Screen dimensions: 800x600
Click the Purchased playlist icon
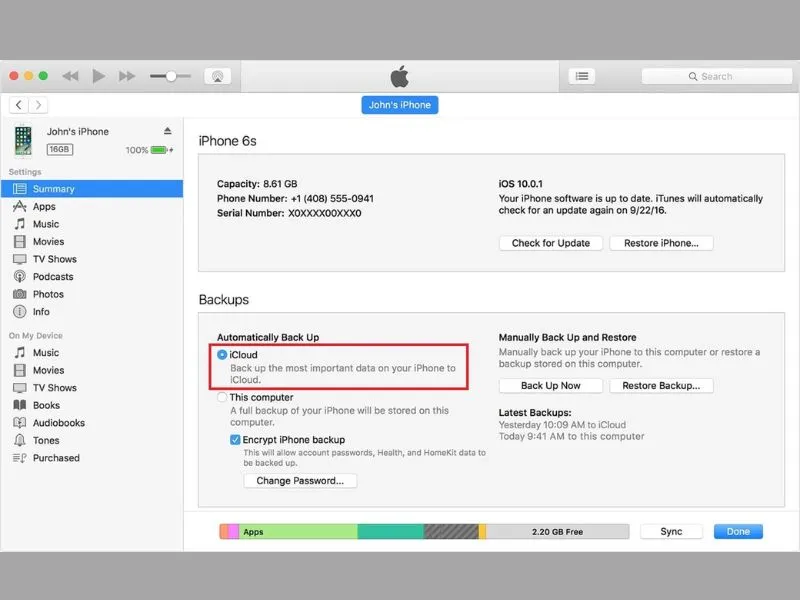(19, 458)
